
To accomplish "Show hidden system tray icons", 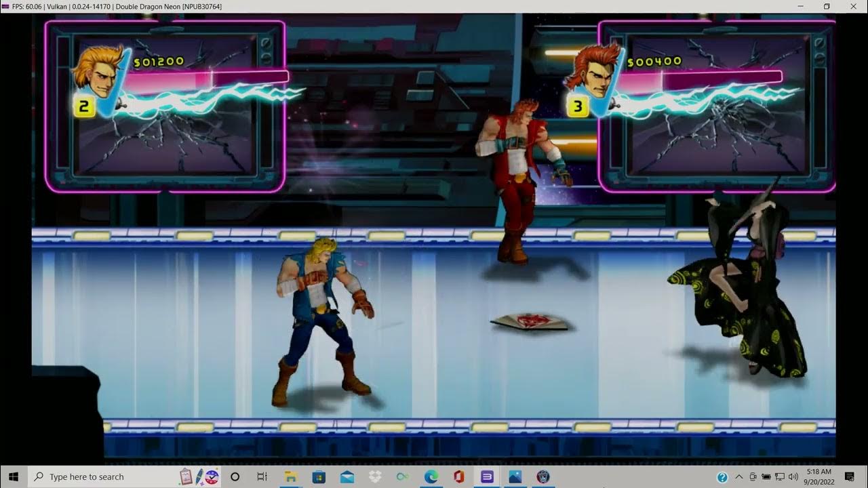I will pos(739,477).
